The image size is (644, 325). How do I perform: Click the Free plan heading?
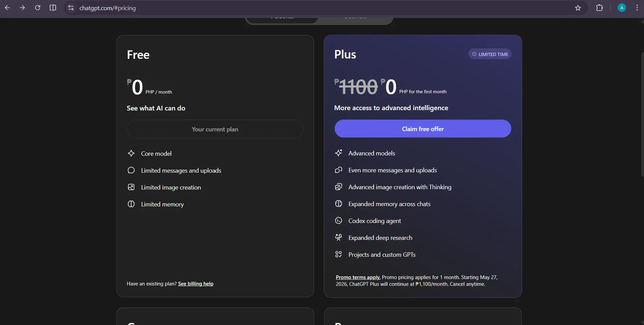pyautogui.click(x=138, y=55)
